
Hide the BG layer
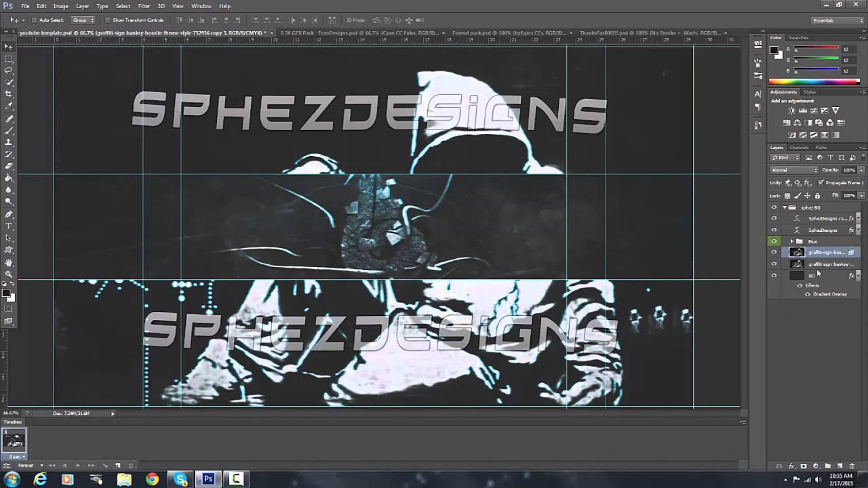(x=774, y=275)
